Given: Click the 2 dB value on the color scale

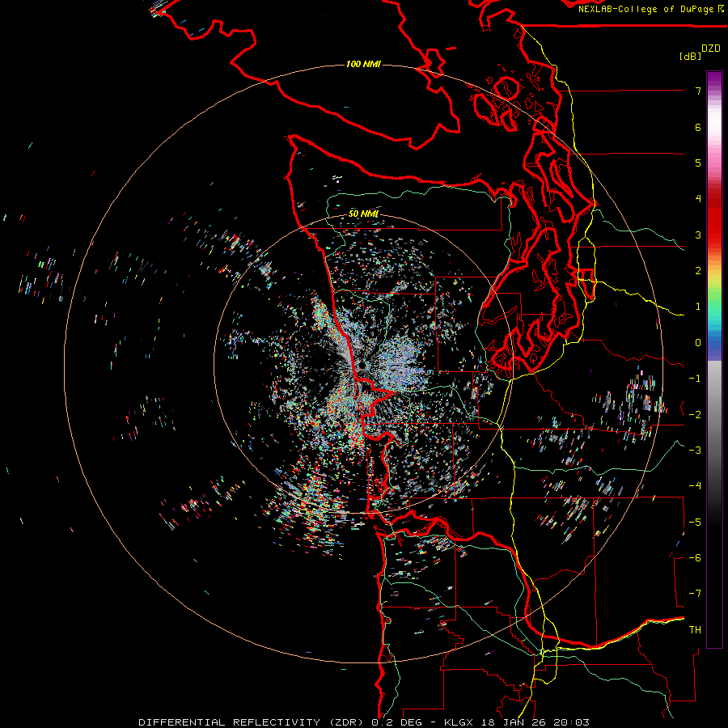Looking at the screenshot, I should (698, 271).
